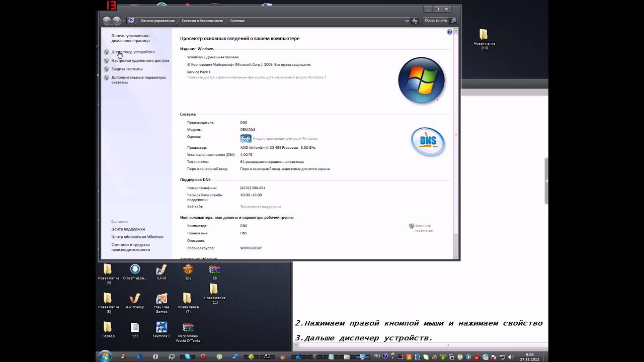
Task: Go to Панель управления - домашняя страница
Action: pyautogui.click(x=131, y=38)
